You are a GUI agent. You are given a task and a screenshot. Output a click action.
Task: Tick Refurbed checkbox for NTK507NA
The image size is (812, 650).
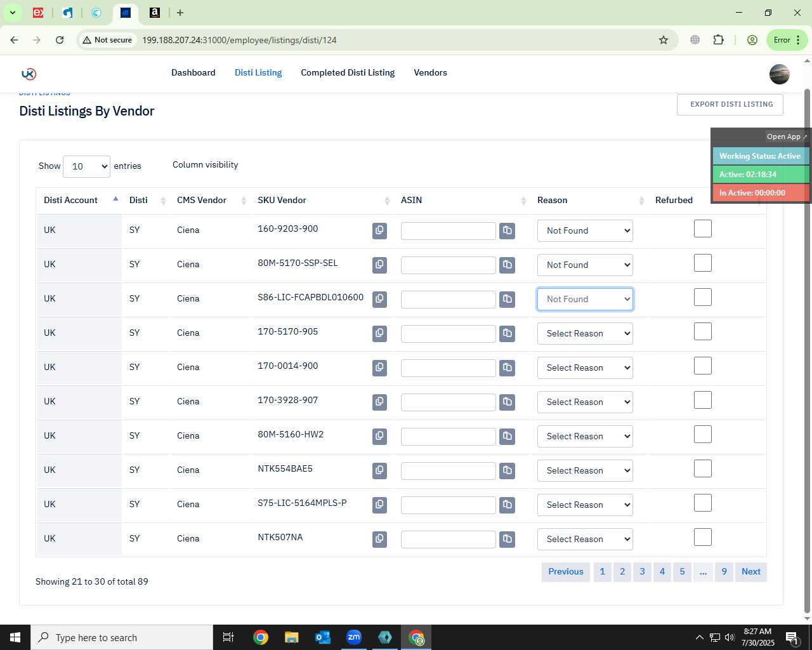click(703, 537)
